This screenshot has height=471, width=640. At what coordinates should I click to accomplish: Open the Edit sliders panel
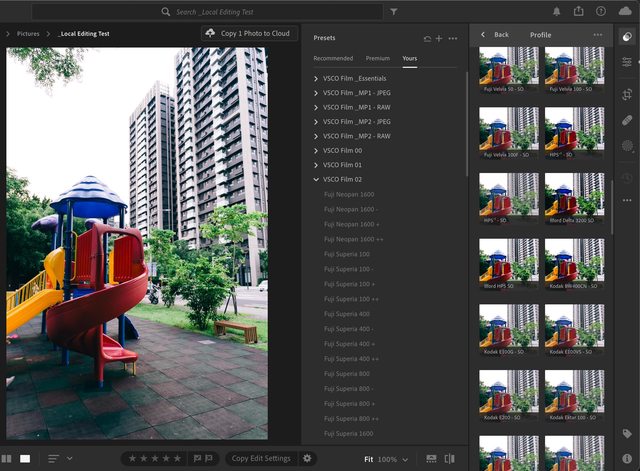628,62
